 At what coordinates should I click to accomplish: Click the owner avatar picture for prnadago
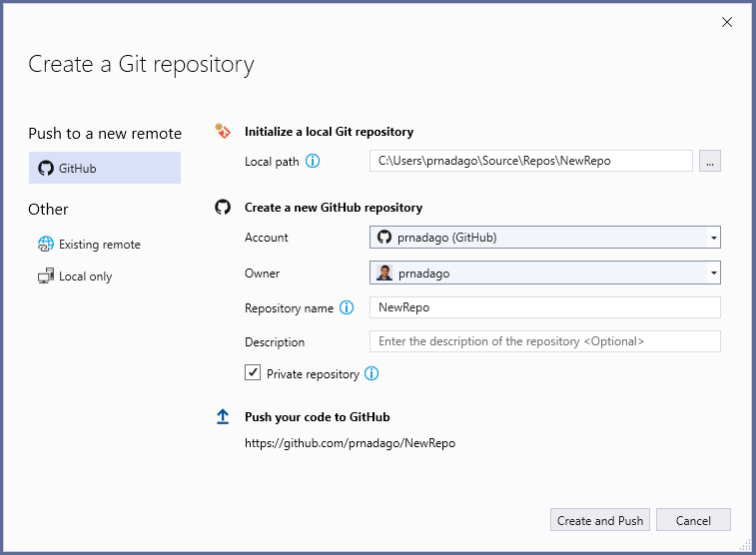point(384,274)
